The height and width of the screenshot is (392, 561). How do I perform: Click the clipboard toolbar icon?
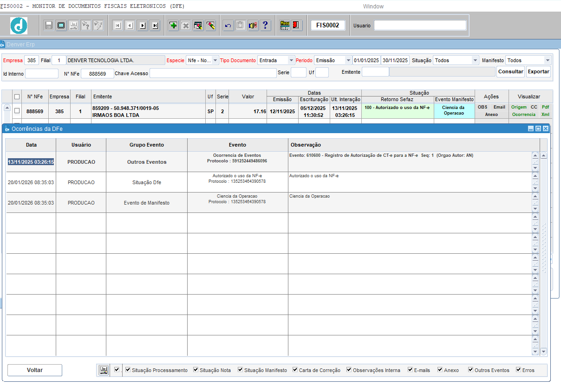coord(240,25)
